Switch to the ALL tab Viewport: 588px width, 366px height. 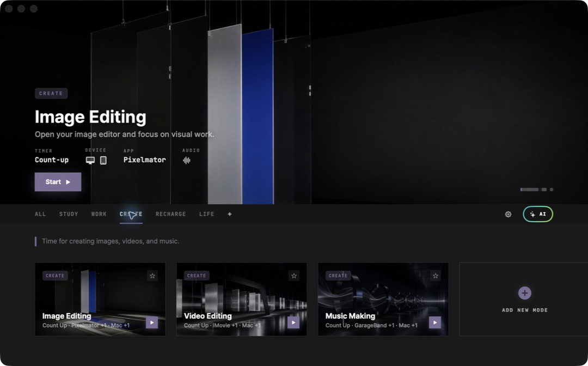[40, 214]
